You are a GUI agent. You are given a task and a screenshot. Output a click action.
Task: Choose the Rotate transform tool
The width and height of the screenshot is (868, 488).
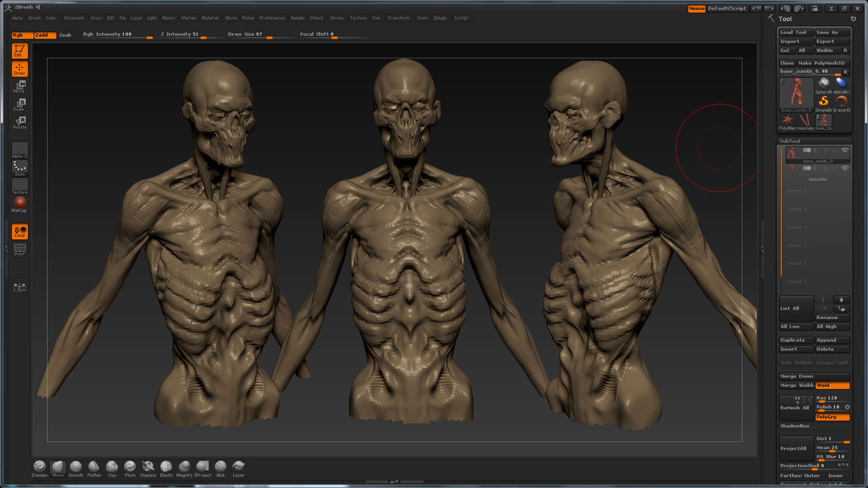coord(20,123)
